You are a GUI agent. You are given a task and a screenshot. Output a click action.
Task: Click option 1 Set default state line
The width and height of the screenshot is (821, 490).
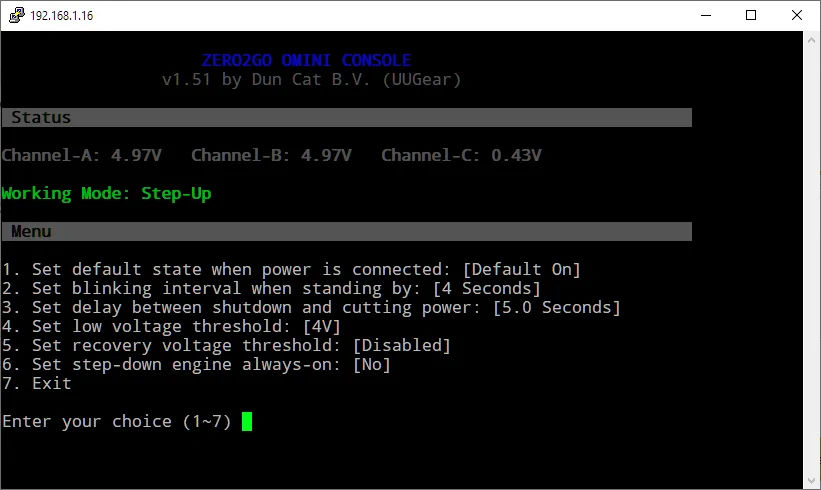click(x=291, y=270)
